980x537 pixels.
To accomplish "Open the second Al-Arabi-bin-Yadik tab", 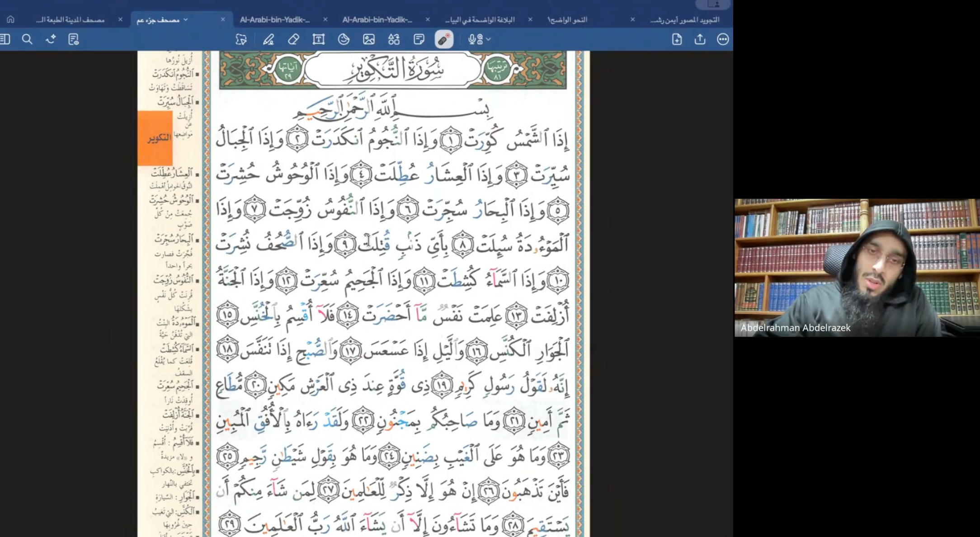I will pos(377,19).
